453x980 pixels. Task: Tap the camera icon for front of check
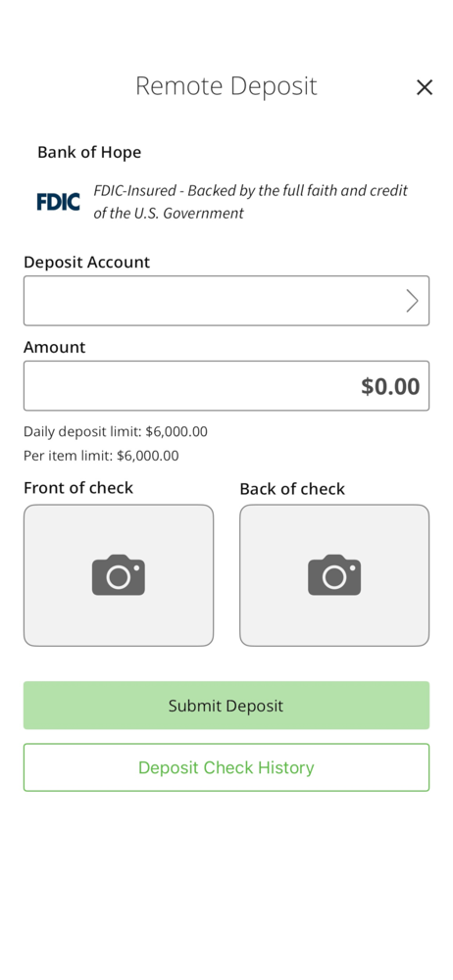coord(119,575)
